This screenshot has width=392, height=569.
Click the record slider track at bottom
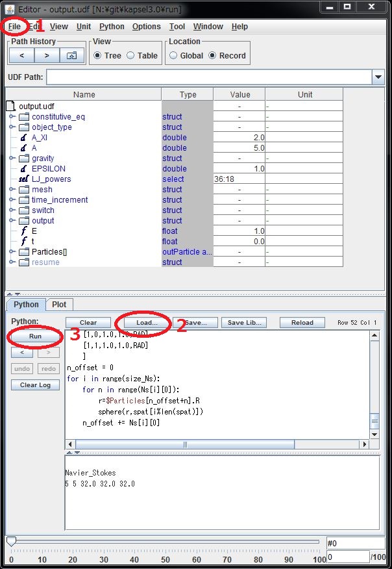pyautogui.click(x=162, y=542)
